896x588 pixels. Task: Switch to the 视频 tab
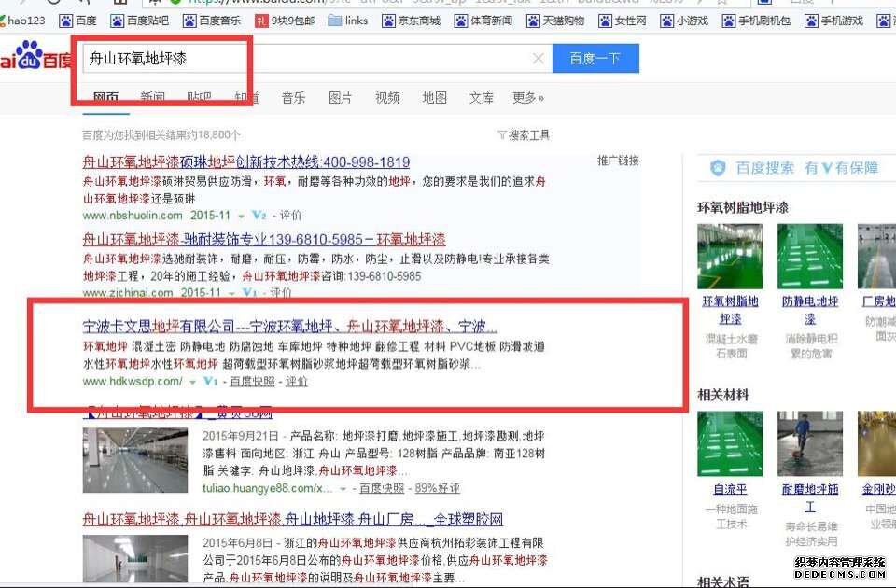[387, 98]
